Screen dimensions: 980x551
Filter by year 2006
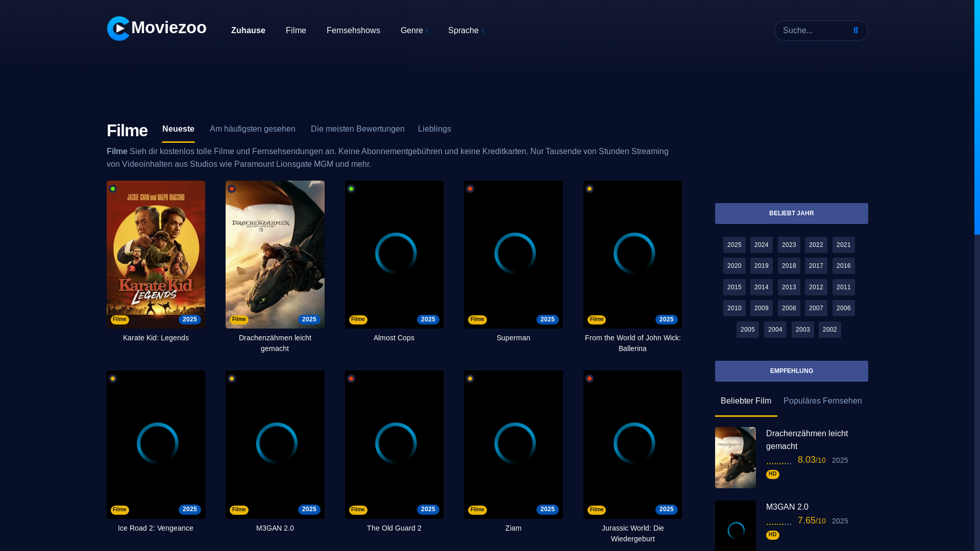[x=843, y=308]
